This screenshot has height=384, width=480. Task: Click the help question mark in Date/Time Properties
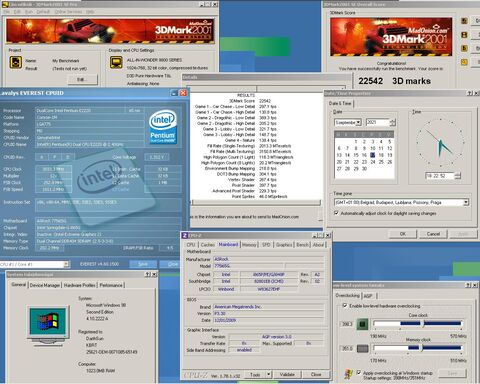pos(469,93)
